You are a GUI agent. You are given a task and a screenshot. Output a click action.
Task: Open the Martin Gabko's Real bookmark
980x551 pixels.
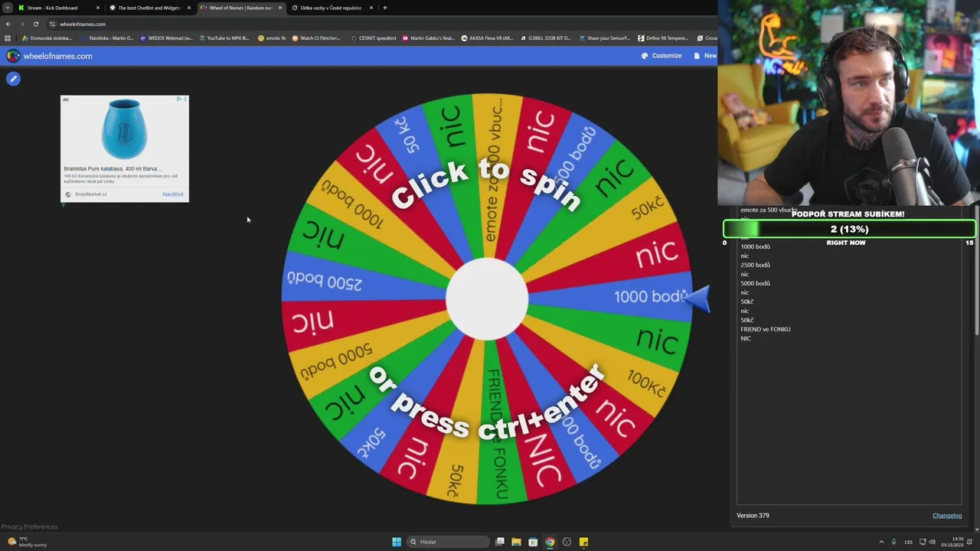coord(429,38)
